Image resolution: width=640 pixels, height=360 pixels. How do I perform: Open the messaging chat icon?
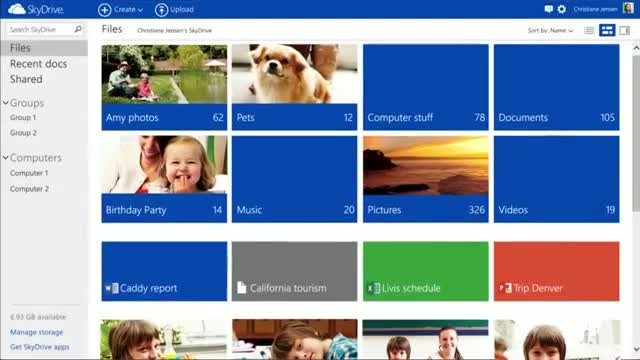pos(549,9)
